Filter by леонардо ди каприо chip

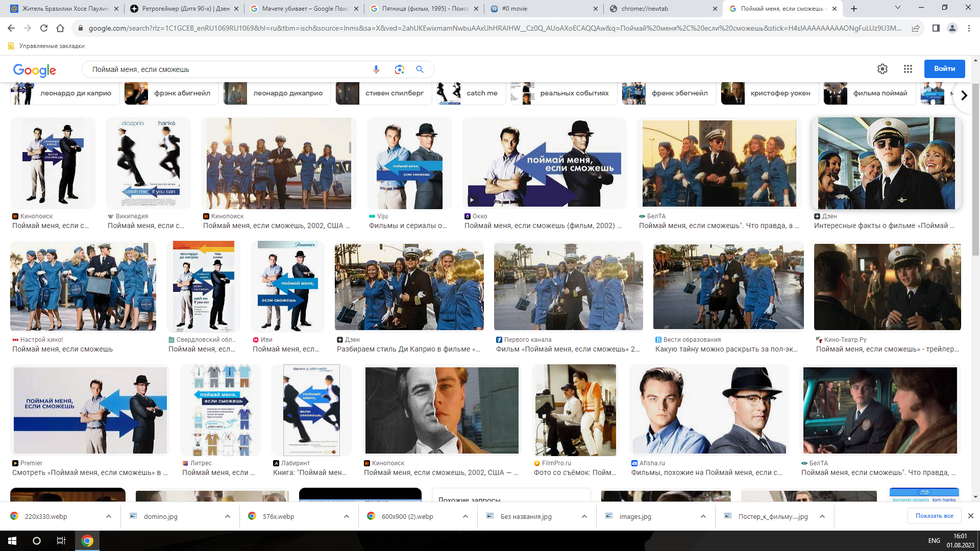(x=65, y=93)
